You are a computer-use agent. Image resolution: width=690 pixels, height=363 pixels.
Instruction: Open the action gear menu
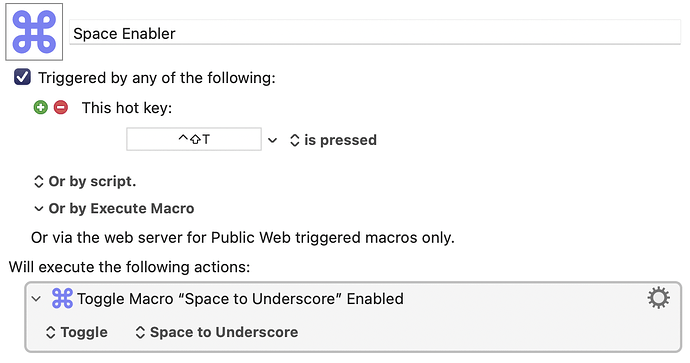[x=658, y=298]
